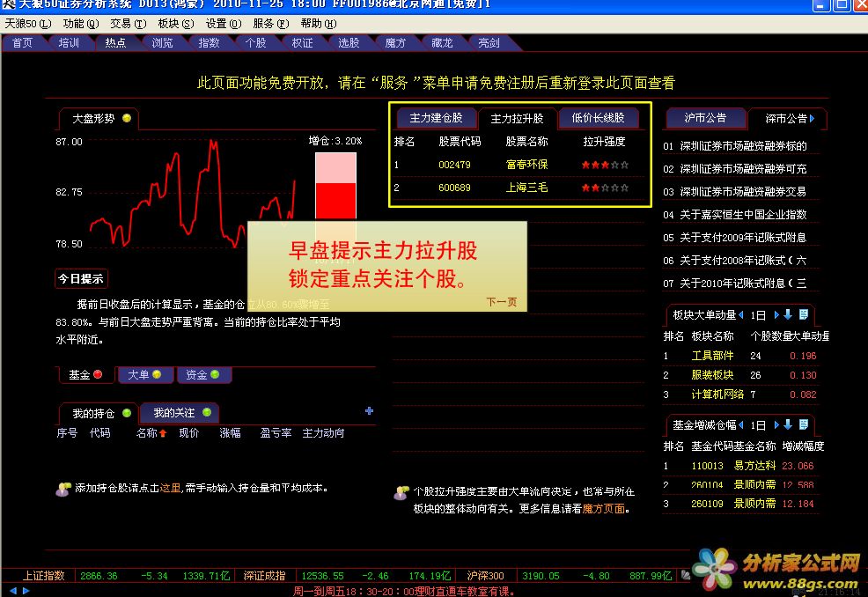Click list detail icon in 基金增减仓幅
The width and height of the screenshot is (868, 597).
(x=804, y=424)
